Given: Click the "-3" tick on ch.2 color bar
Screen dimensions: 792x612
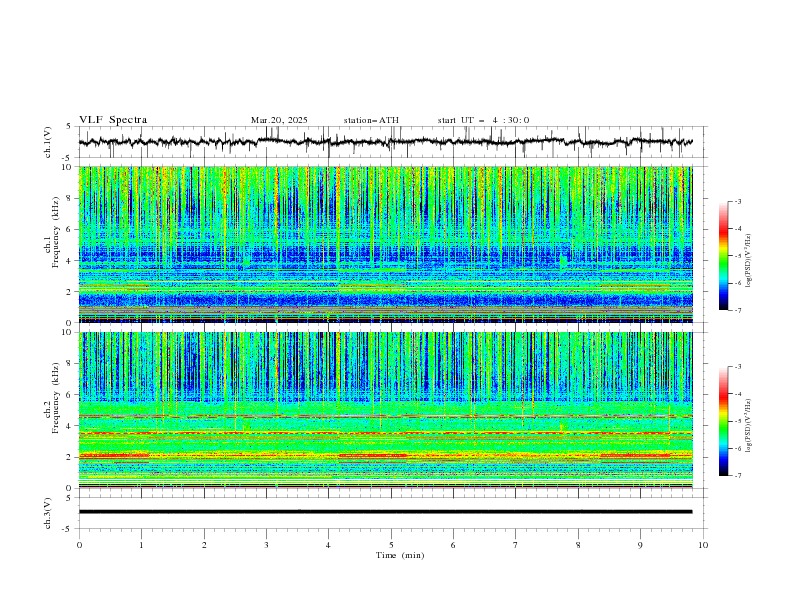Looking at the screenshot, I should [737, 367].
